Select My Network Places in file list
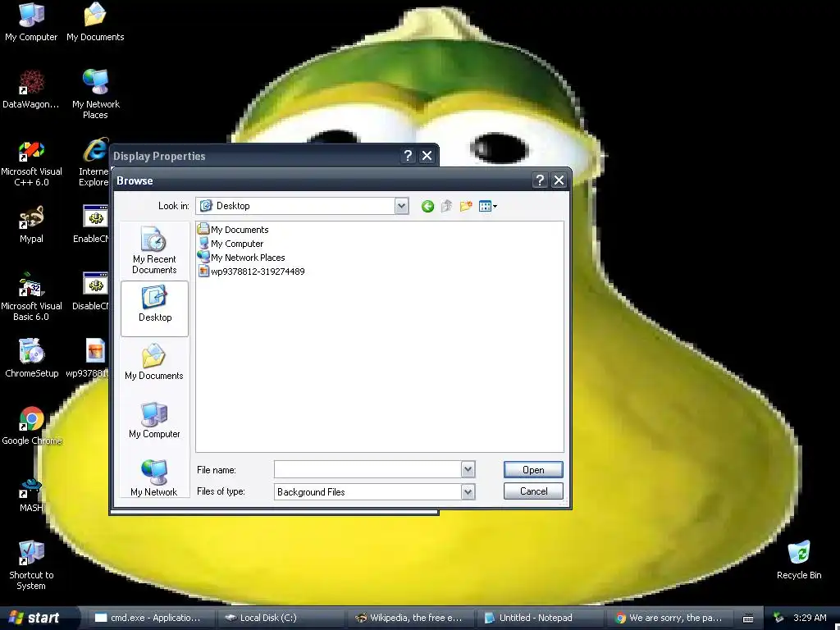 pos(241,257)
